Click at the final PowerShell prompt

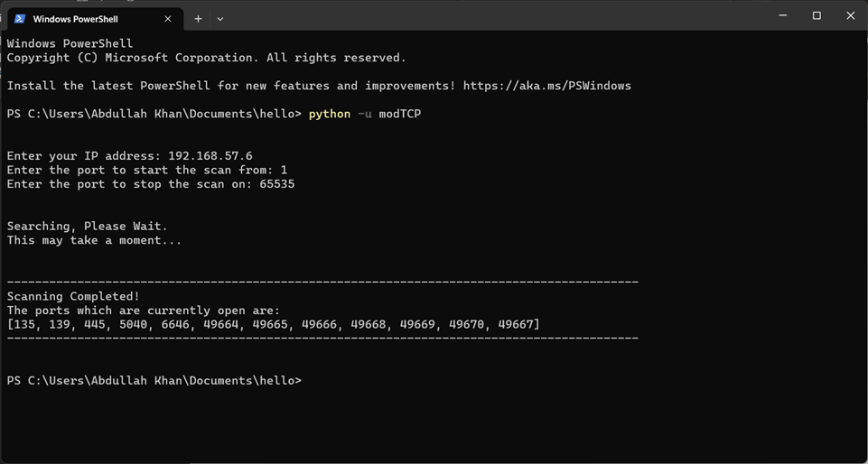coord(154,380)
